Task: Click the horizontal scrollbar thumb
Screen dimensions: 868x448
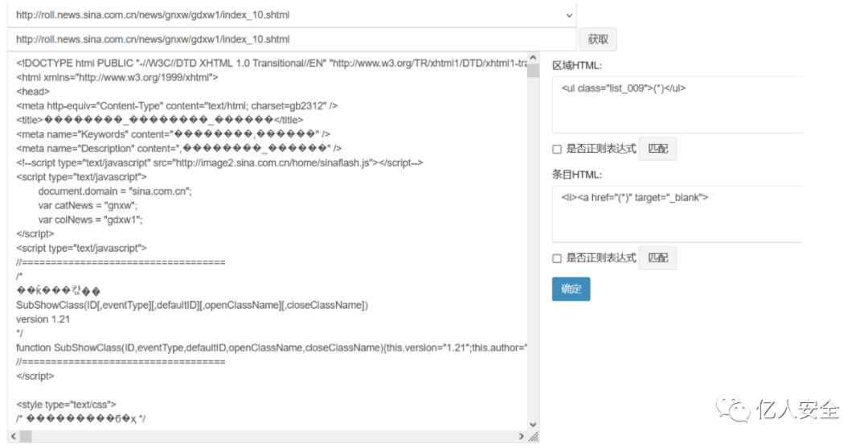Action: coord(26,437)
